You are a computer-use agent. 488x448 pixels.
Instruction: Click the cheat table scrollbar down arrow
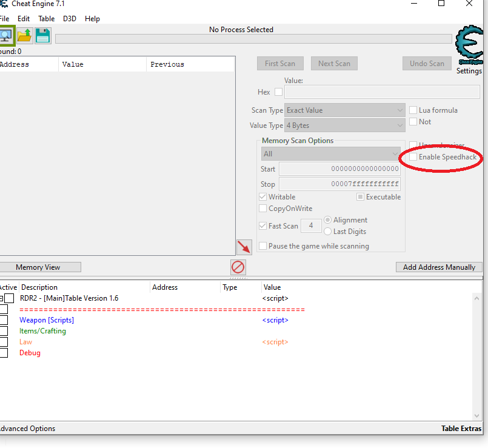coord(476,416)
